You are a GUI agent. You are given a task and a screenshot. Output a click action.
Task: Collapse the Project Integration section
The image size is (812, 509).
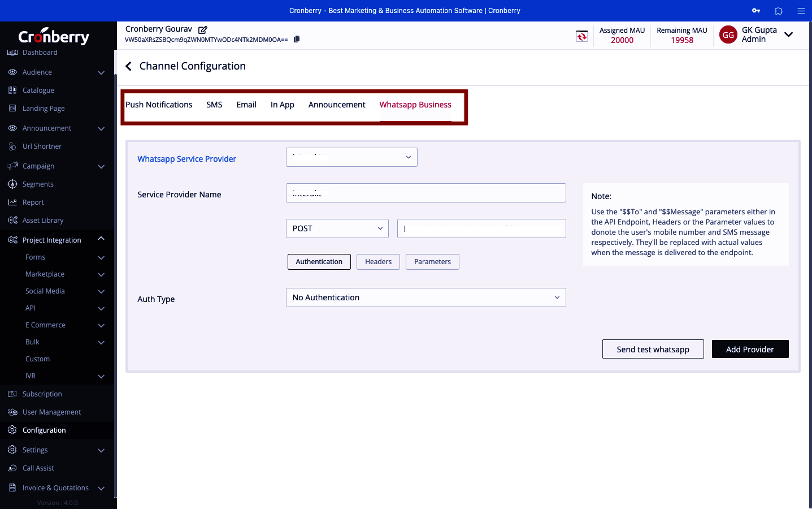point(101,239)
